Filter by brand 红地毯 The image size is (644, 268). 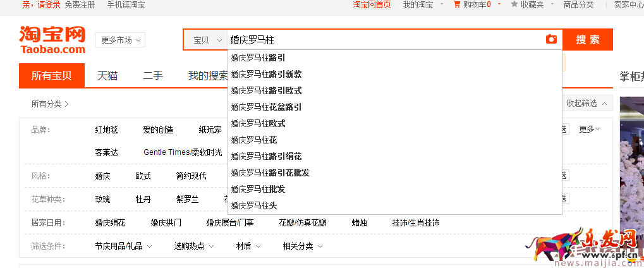coord(106,130)
